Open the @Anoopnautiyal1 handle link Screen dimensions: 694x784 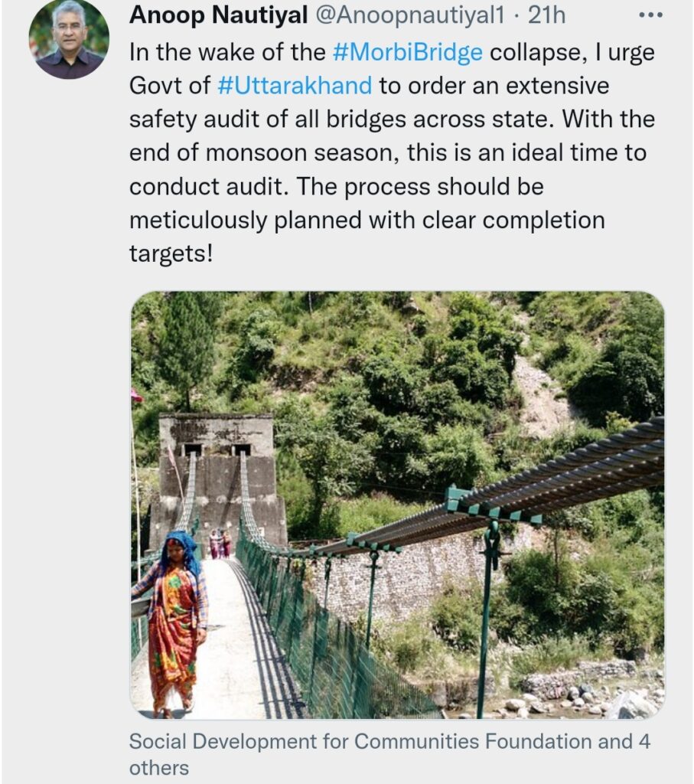coord(409,15)
